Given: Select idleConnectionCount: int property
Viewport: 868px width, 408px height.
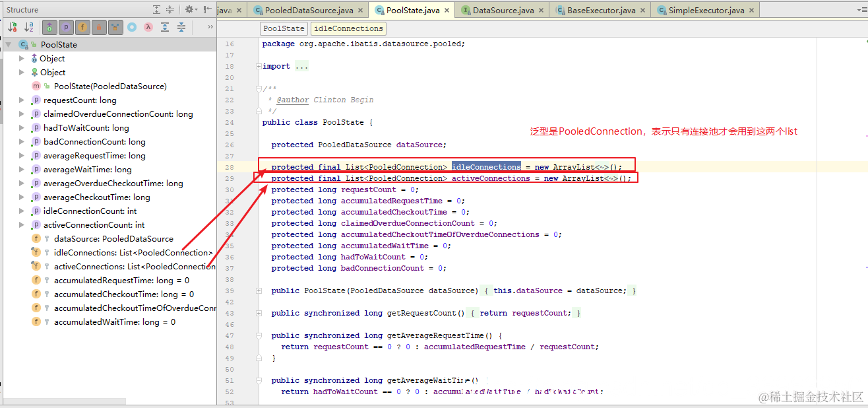Looking at the screenshot, I should [90, 211].
